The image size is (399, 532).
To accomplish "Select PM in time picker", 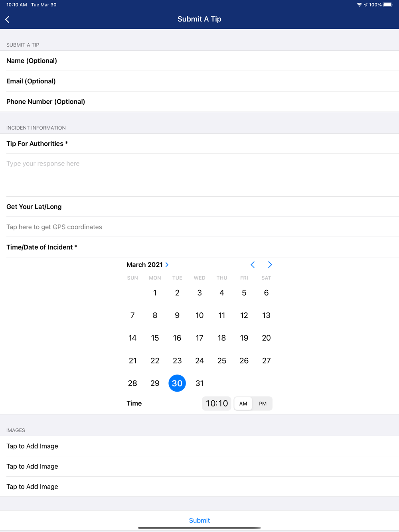I will (x=263, y=404).
